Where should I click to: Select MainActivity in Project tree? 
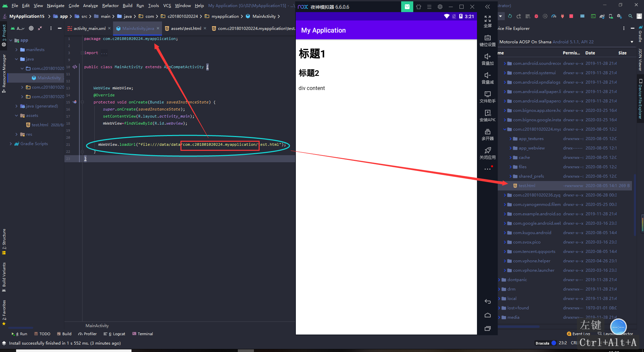(x=49, y=78)
